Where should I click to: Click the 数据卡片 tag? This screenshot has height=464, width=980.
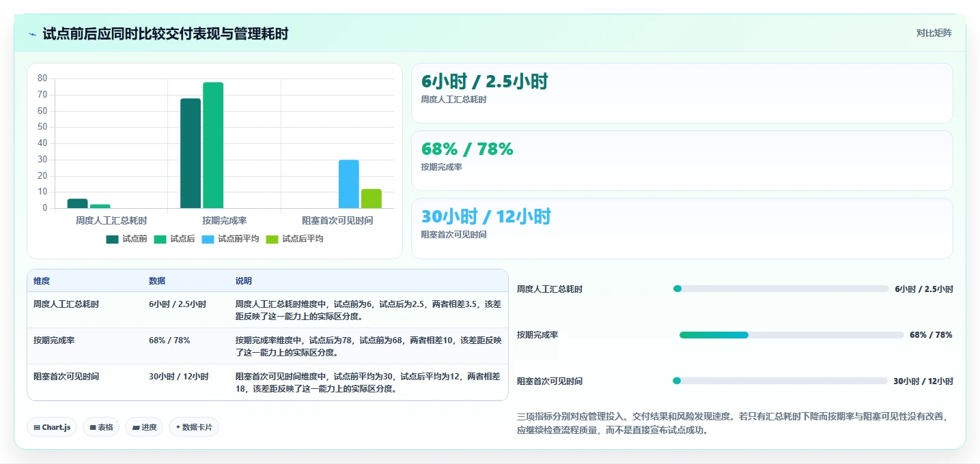194,427
